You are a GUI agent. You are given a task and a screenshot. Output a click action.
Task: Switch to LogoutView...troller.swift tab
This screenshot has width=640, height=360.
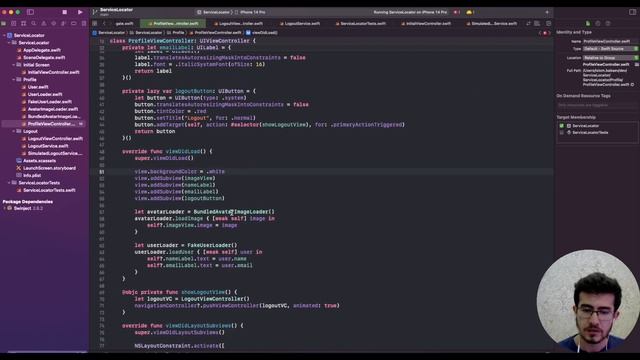point(238,24)
